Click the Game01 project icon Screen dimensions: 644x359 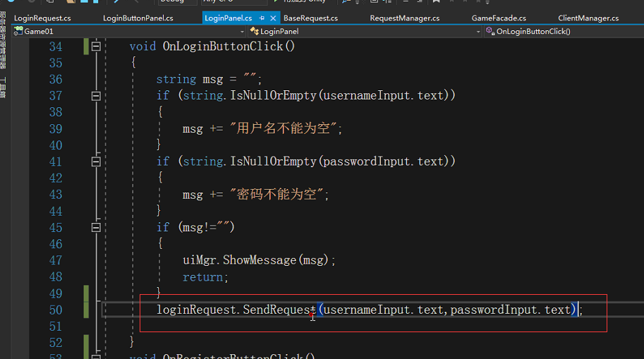[x=18, y=31]
